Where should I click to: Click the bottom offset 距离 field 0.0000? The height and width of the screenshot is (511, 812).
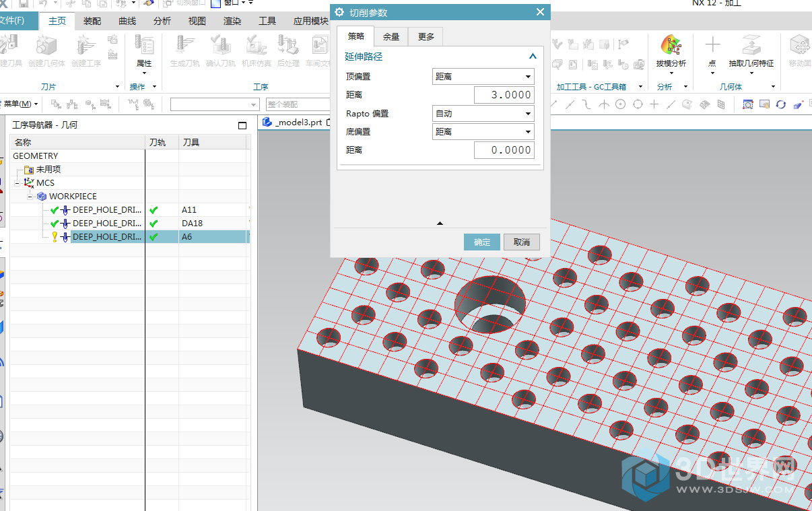tap(504, 150)
